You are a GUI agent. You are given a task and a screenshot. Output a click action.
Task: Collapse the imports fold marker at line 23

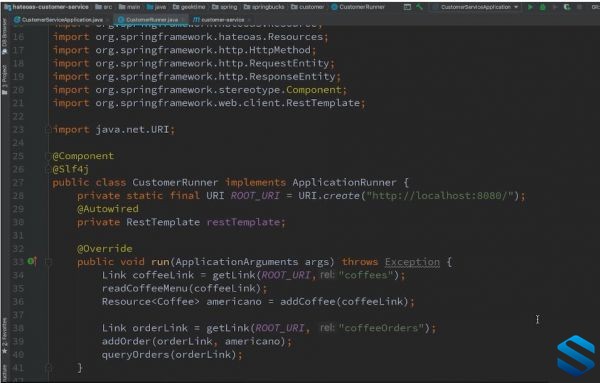tap(48, 130)
